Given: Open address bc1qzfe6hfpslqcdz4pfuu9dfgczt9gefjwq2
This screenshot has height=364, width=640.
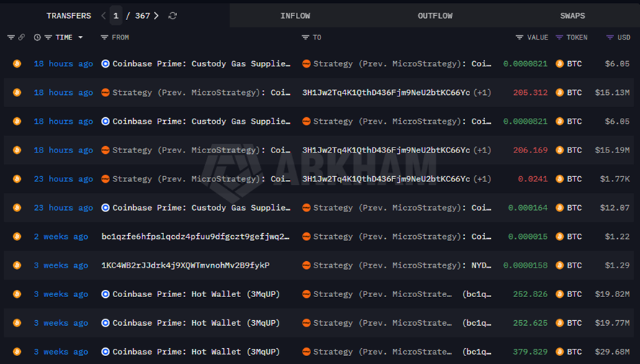Looking at the screenshot, I should coord(195,237).
